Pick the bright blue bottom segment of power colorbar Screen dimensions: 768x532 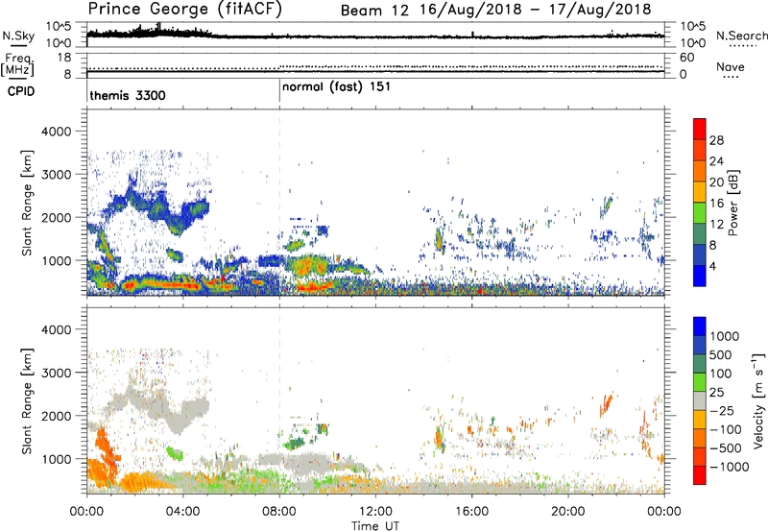[x=700, y=276]
